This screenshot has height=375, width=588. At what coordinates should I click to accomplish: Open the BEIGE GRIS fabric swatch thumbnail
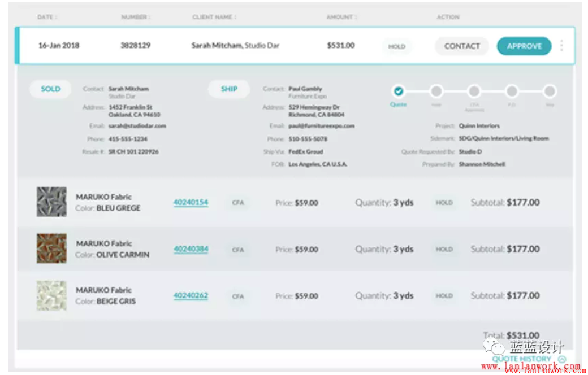(x=51, y=295)
